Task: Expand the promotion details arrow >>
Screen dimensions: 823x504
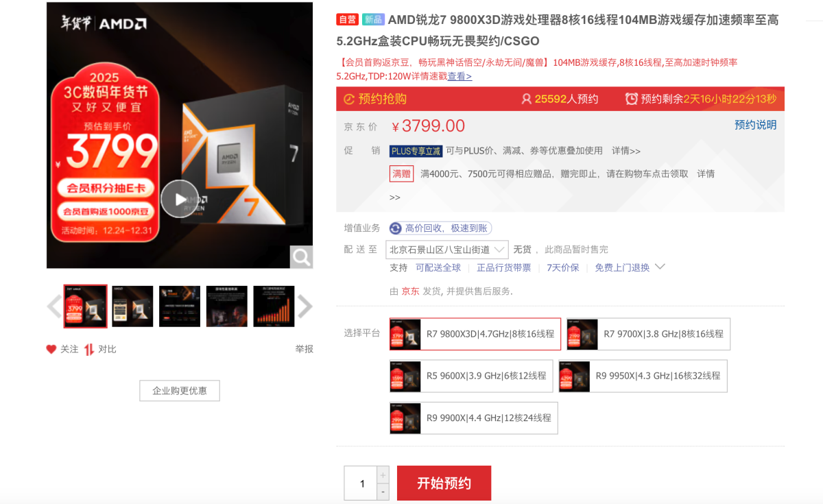Action: (395, 197)
